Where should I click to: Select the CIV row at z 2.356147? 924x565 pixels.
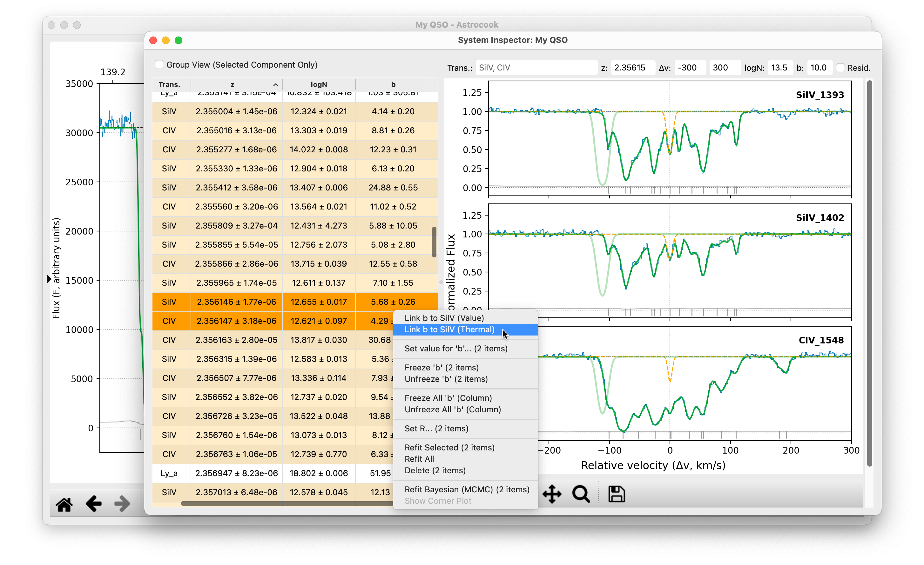(273, 321)
